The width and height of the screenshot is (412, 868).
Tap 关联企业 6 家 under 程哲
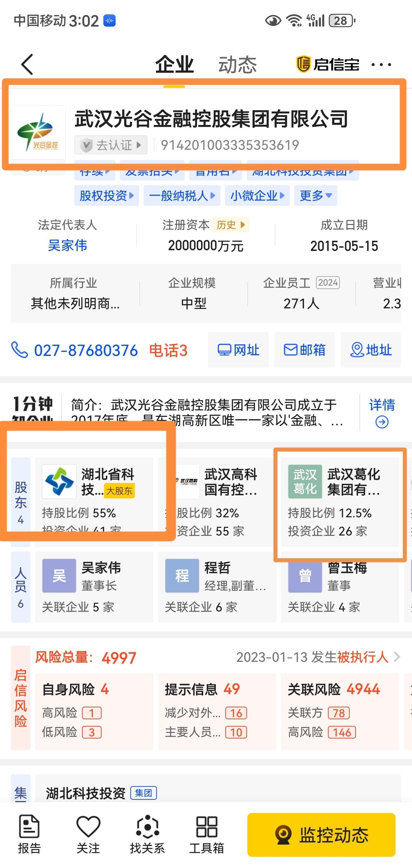point(201,607)
